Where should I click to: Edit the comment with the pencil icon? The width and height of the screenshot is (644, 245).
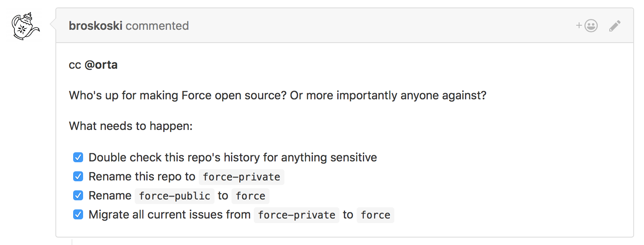click(x=615, y=26)
